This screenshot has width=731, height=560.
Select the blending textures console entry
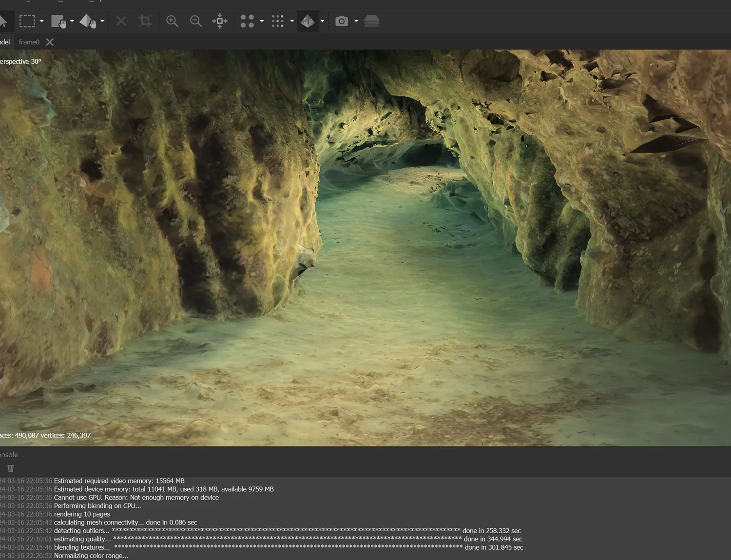pos(82,547)
